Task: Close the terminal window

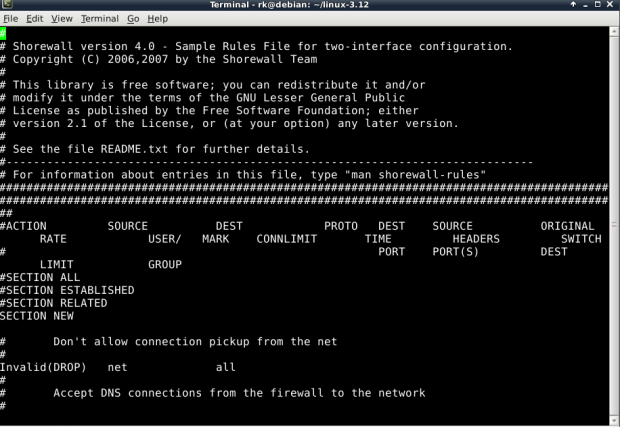Action: point(610,4)
